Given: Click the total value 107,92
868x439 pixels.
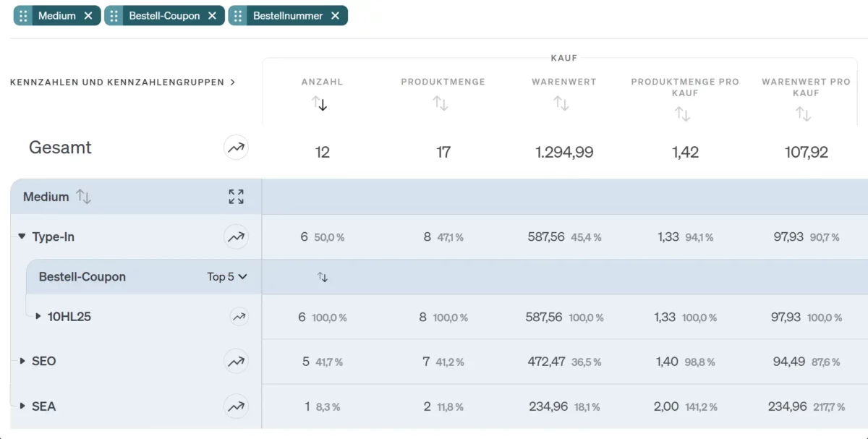Looking at the screenshot, I should pyautogui.click(x=807, y=152).
